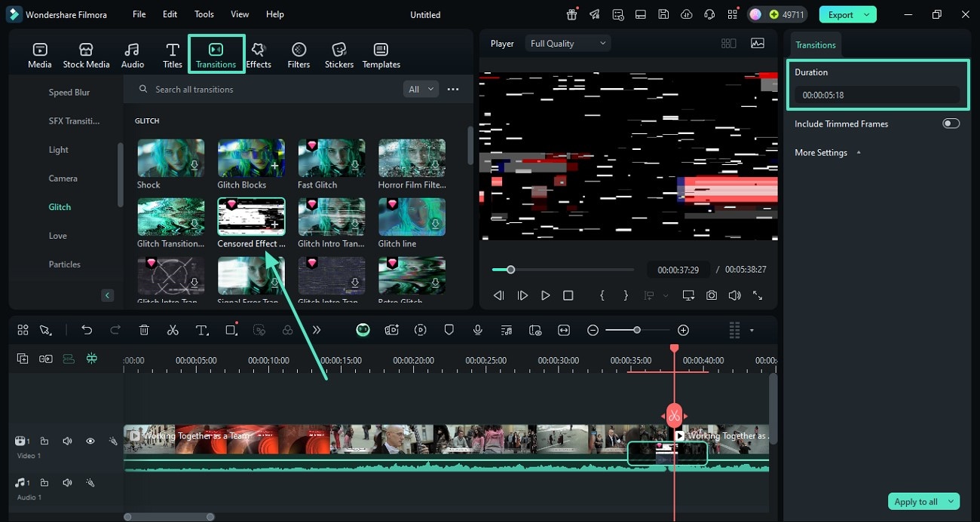
Task: Click the fullscreen expand icon in player
Action: coord(758,296)
